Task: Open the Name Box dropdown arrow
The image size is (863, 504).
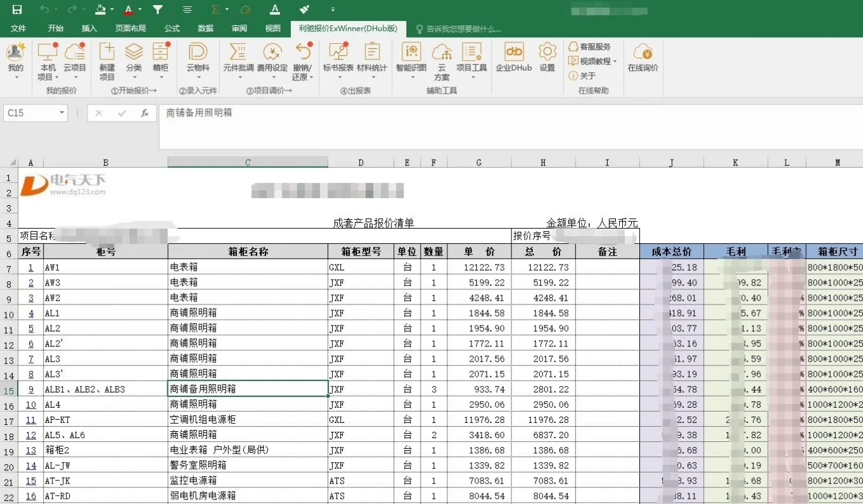Action: 61,113
